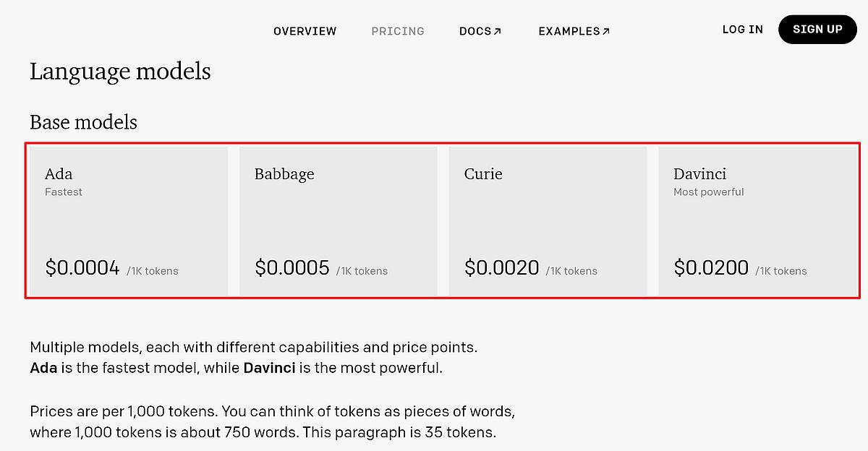Click the Most powerful label under Davinci
868x451 pixels.
[x=708, y=192]
